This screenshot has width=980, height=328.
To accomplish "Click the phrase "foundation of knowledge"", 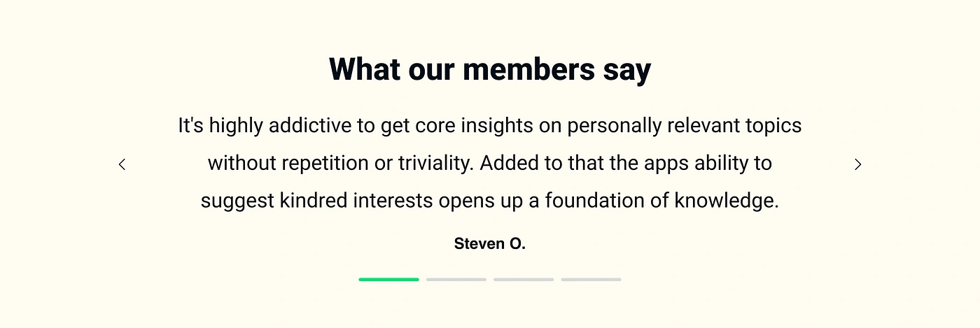I will (x=661, y=201).
